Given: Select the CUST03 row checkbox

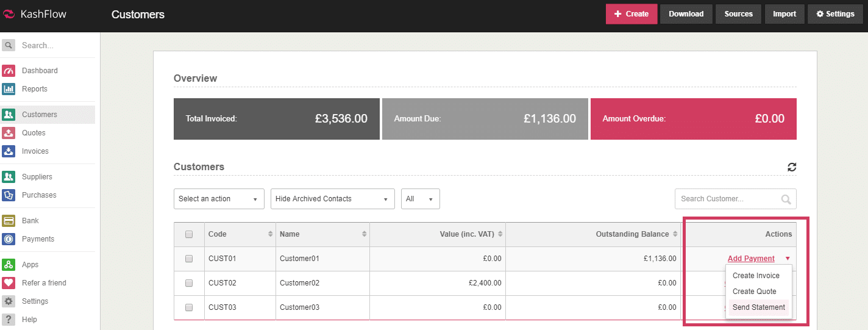Looking at the screenshot, I should 189,307.
